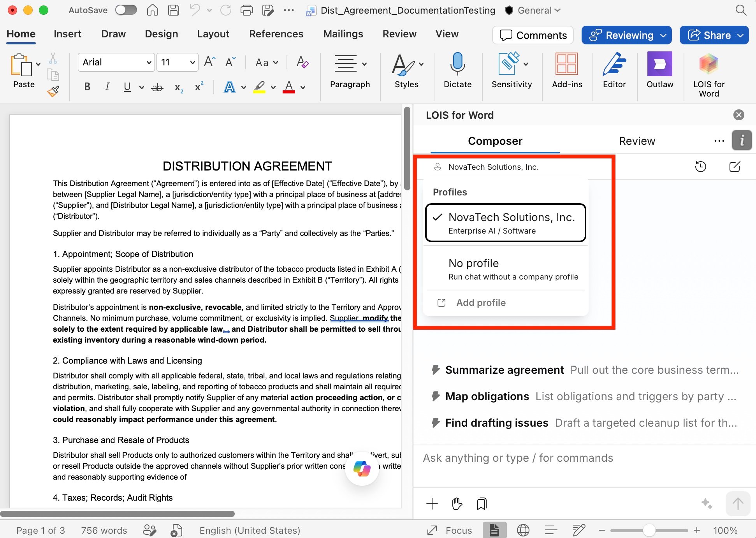The height and width of the screenshot is (538, 756).
Task: Expand the Paste options arrow
Action: click(x=38, y=63)
